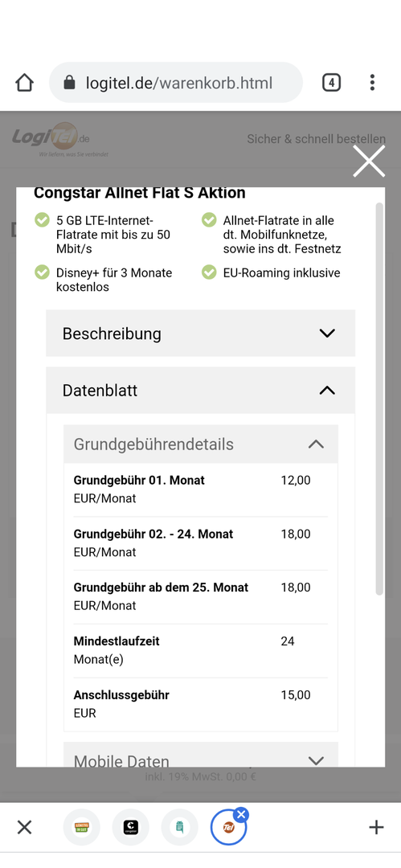Image resolution: width=401 pixels, height=868 pixels.
Task: Expand the Beschreibung section
Action: click(201, 334)
